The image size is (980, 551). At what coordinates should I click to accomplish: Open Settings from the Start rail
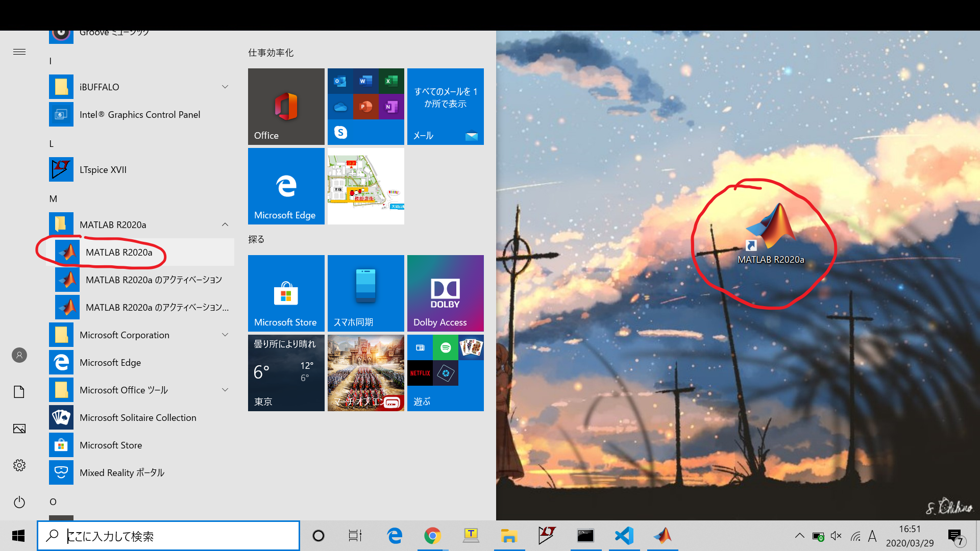click(x=19, y=465)
